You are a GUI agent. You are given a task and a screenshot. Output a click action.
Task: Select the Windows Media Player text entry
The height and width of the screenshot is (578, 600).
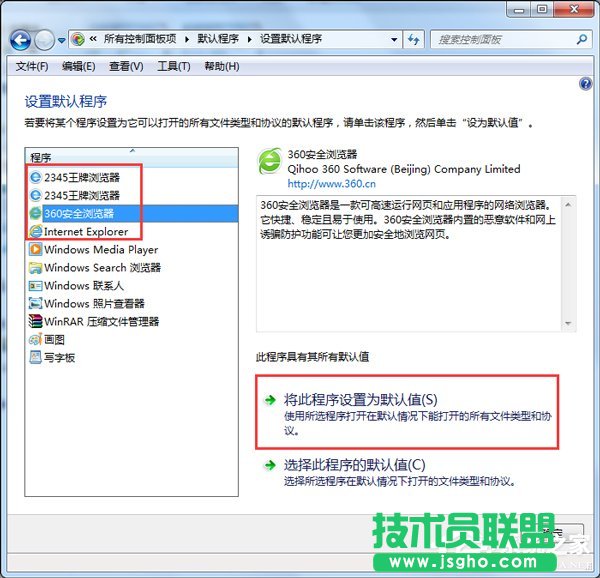tap(101, 250)
